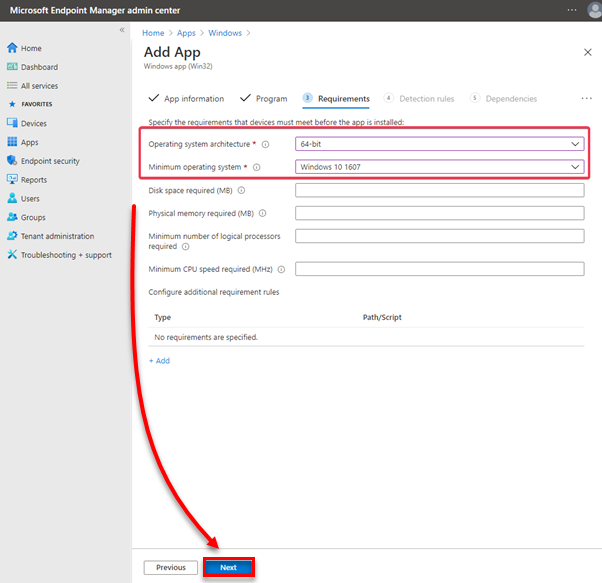602x583 pixels.
Task: Expand the Operating system architecture dropdown
Action: 438,144
